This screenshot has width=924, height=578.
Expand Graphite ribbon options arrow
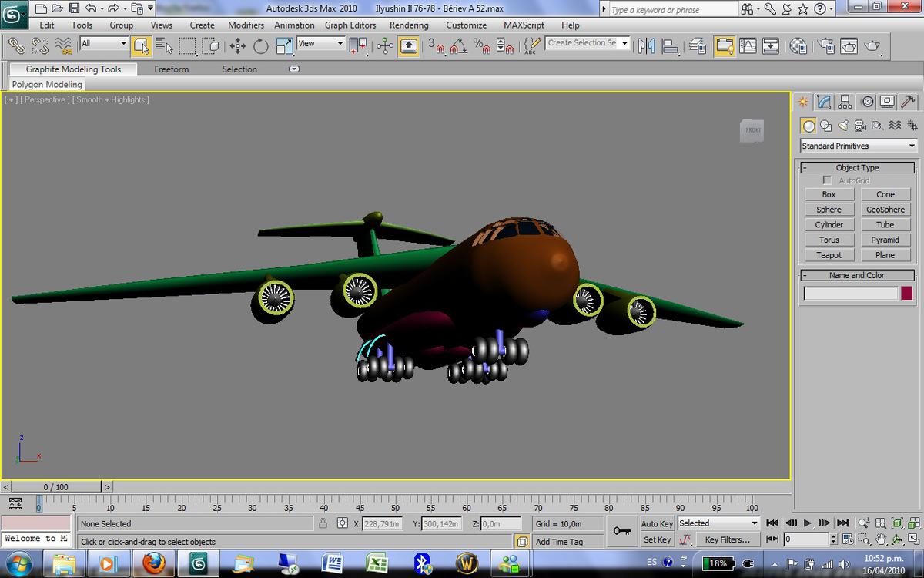pos(293,69)
